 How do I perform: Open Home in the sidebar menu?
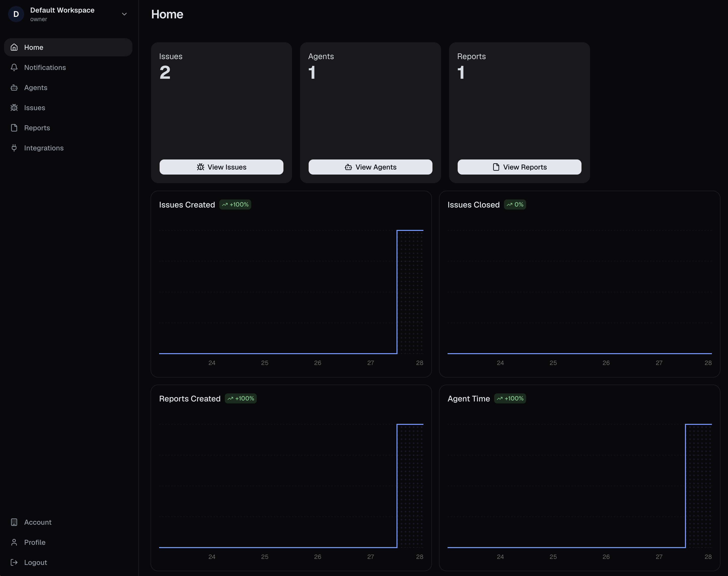[x=68, y=47]
